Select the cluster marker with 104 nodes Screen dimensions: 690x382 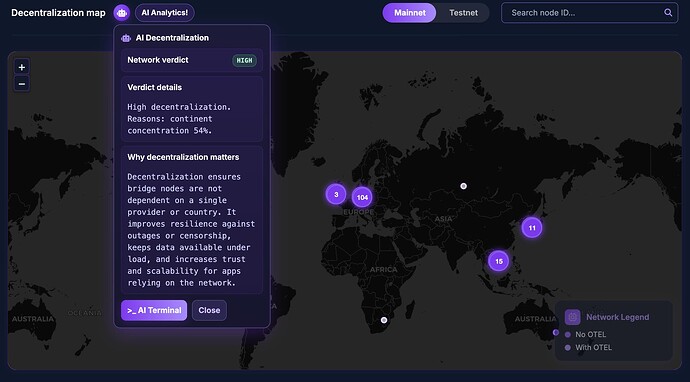pyautogui.click(x=362, y=197)
